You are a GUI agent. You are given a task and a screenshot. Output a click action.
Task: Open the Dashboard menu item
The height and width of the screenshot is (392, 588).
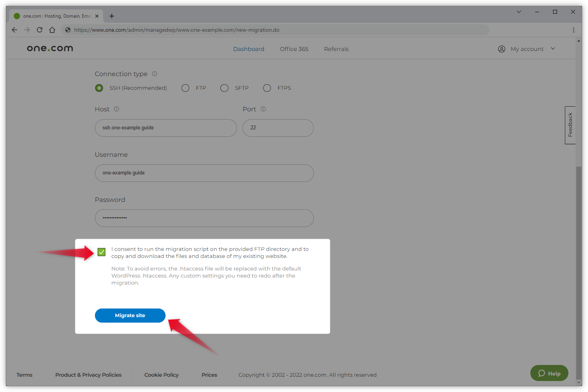249,49
